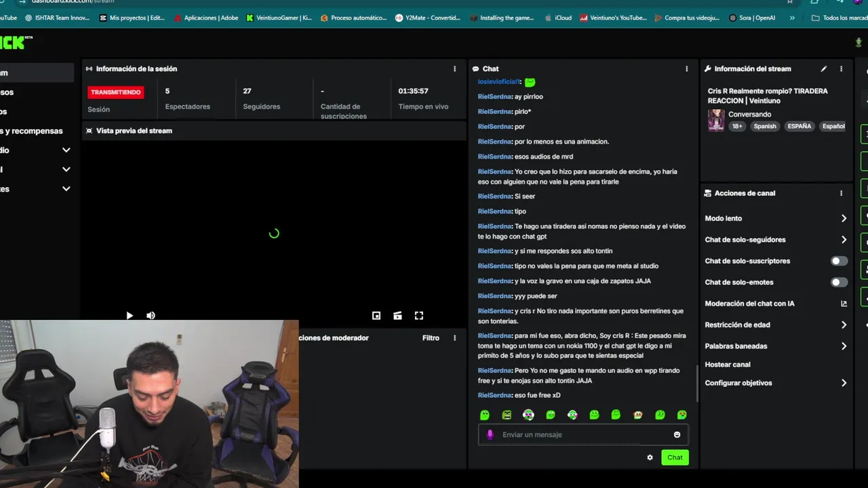The image size is (868, 488).
Task: Click the streamer category thumbnail avatar
Action: [716, 121]
